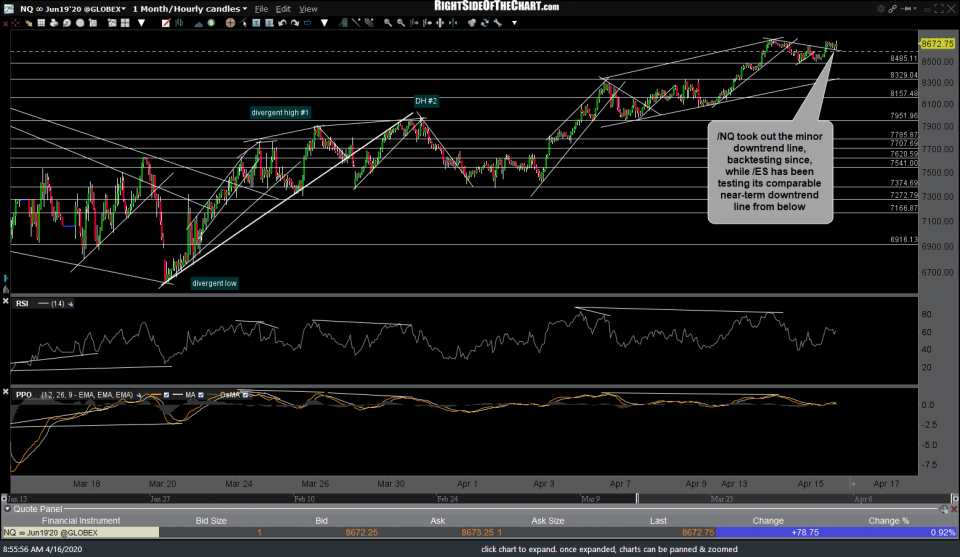Image resolution: width=960 pixels, height=557 pixels.
Task: Click the zoom out magnifier icon
Action: 400,23
